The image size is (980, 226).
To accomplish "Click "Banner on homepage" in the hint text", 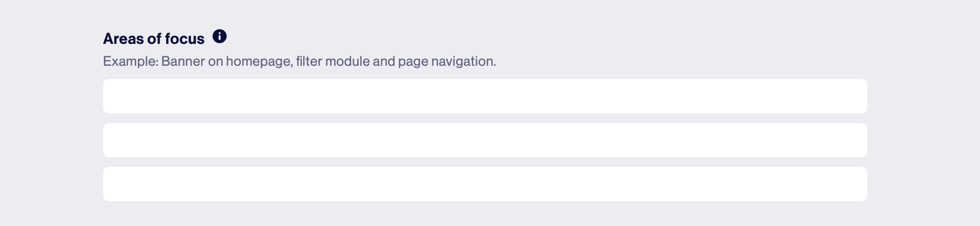I will (227, 62).
